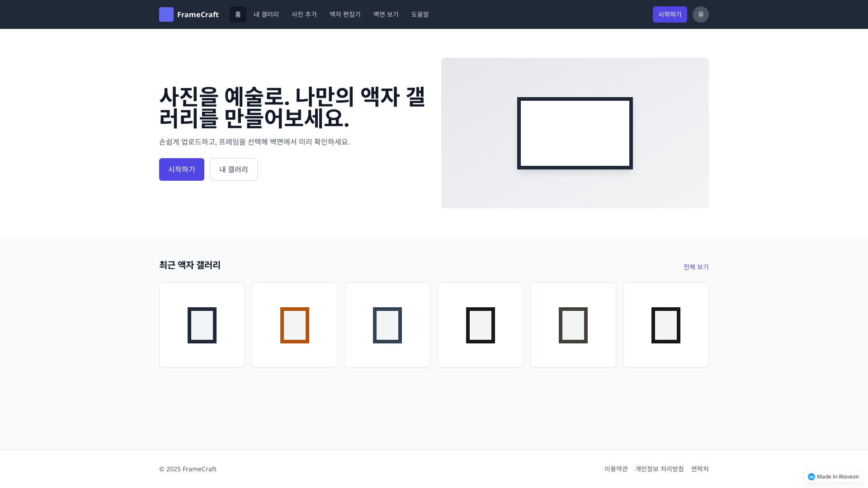This screenshot has height=488, width=868.
Task: Click the '내 갤러리' button next to 시작하기
Action: pos(233,169)
